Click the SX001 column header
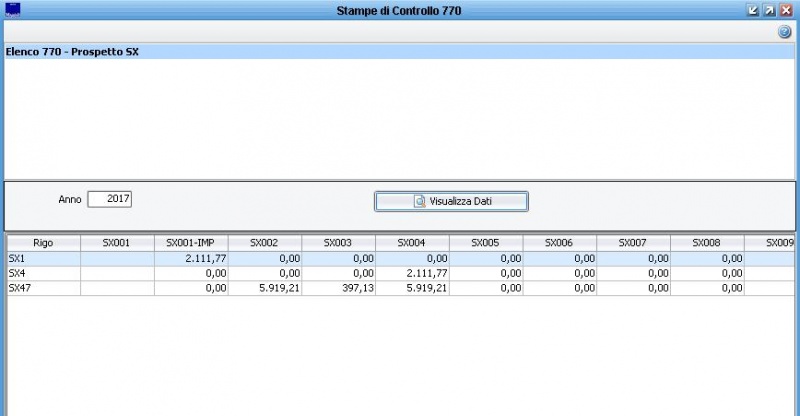Viewport: 800px width, 416px height. coord(117,243)
